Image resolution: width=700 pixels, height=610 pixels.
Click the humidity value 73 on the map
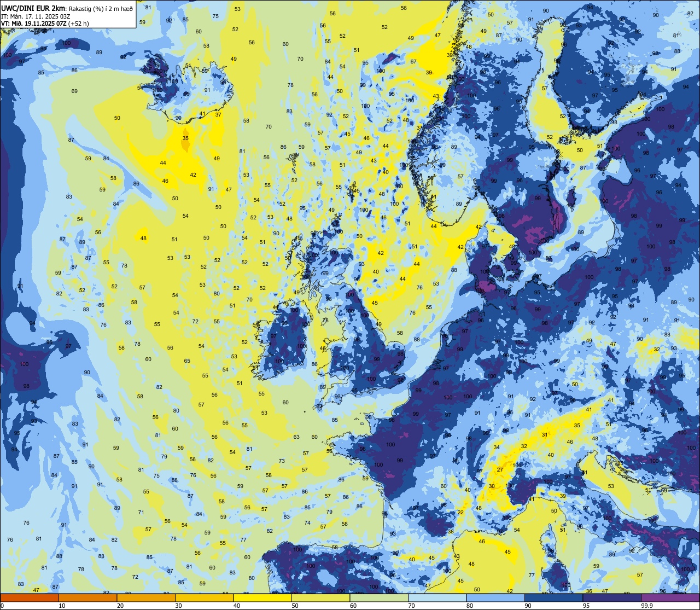click(x=282, y=461)
